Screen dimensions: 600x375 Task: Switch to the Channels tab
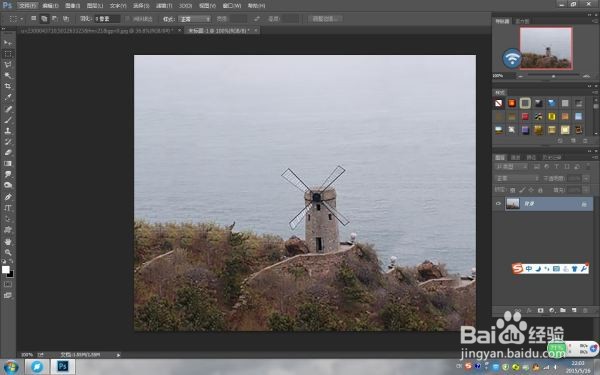click(515, 157)
